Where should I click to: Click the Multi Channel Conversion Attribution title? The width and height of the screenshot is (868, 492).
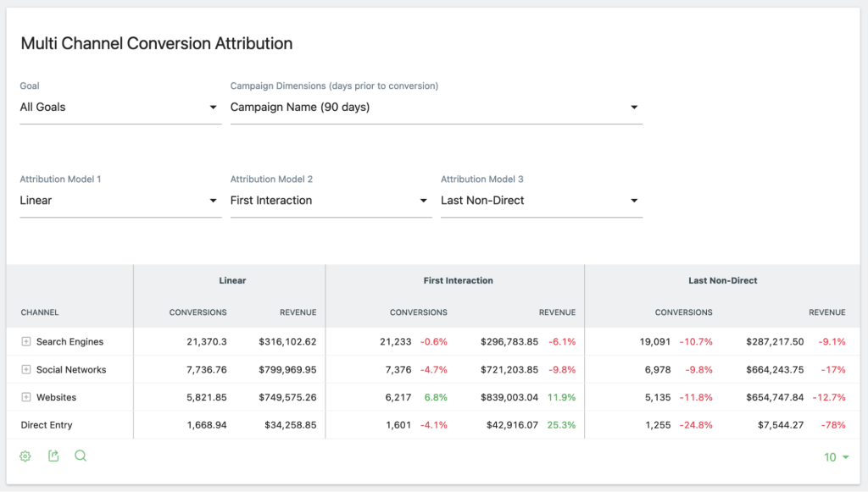[155, 43]
